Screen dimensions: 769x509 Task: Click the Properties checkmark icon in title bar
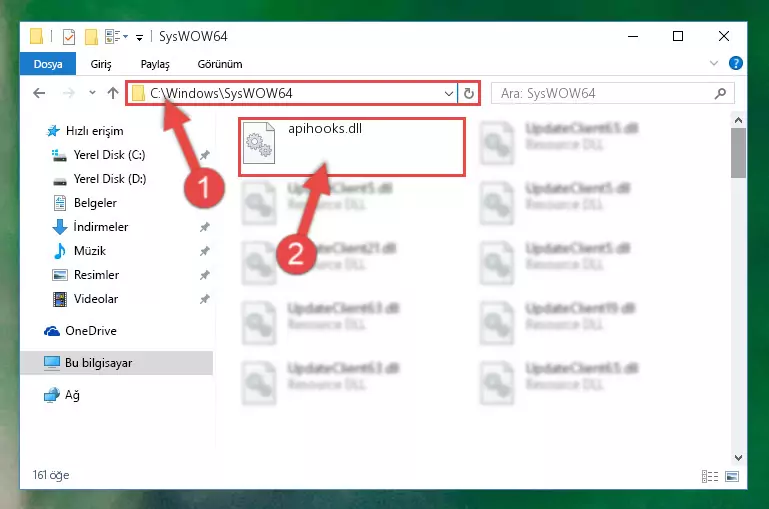pos(69,37)
